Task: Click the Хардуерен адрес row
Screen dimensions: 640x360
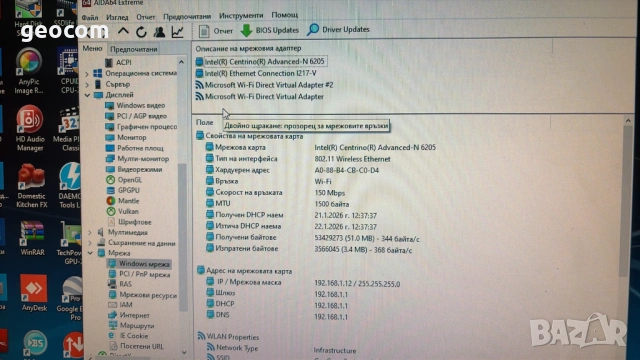Action: coord(293,170)
